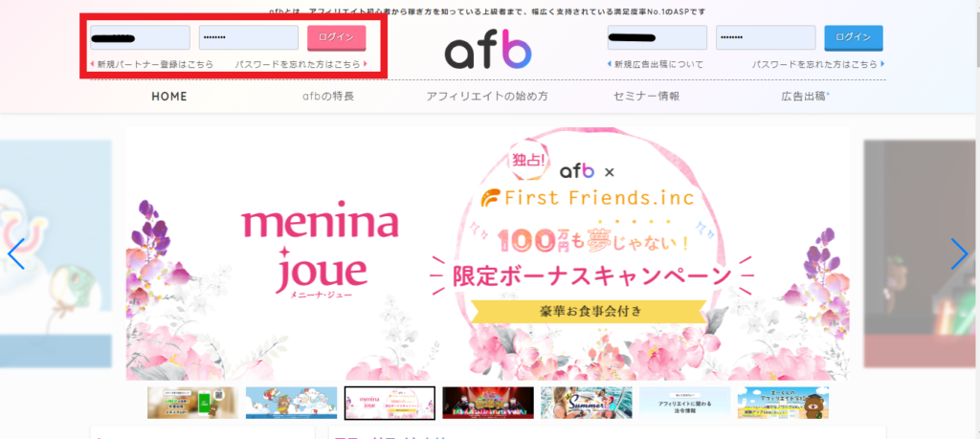980x439 pixels.
Task: Click the afb logo in the header
Action: [x=488, y=52]
